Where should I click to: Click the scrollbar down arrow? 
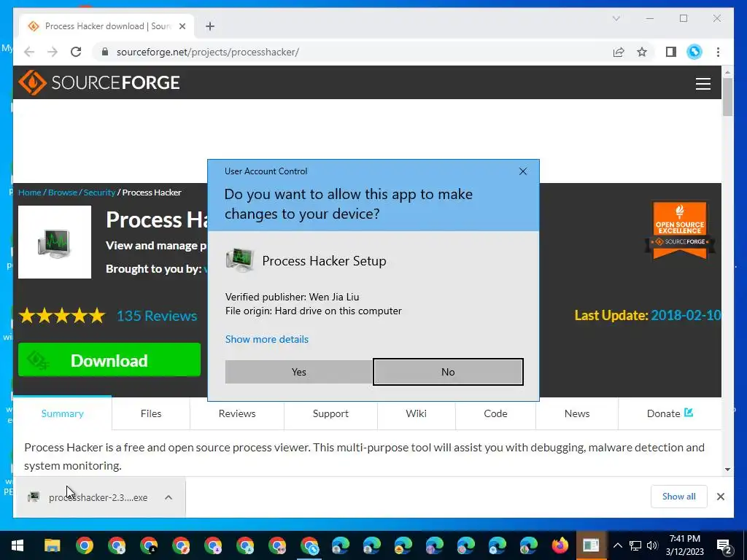[x=727, y=469]
